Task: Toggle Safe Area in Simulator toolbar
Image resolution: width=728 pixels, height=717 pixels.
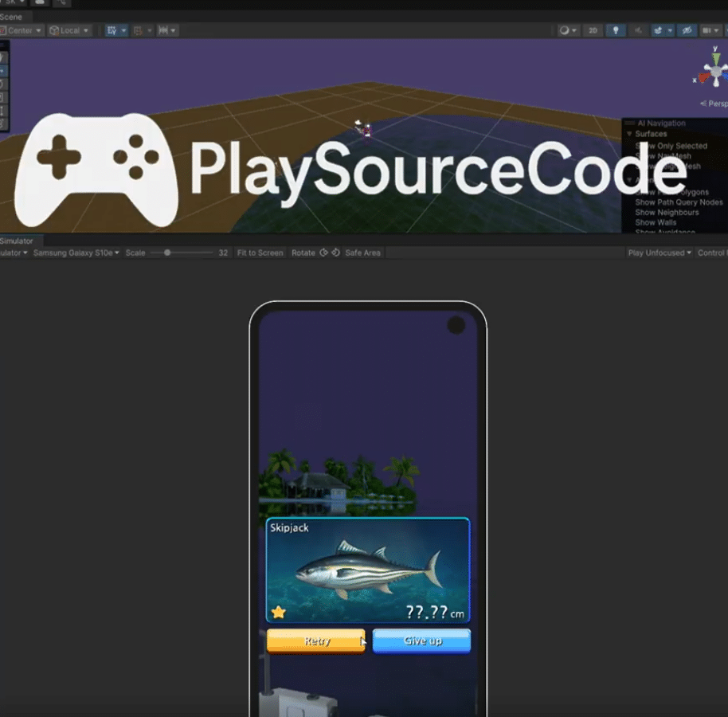Action: pos(362,253)
